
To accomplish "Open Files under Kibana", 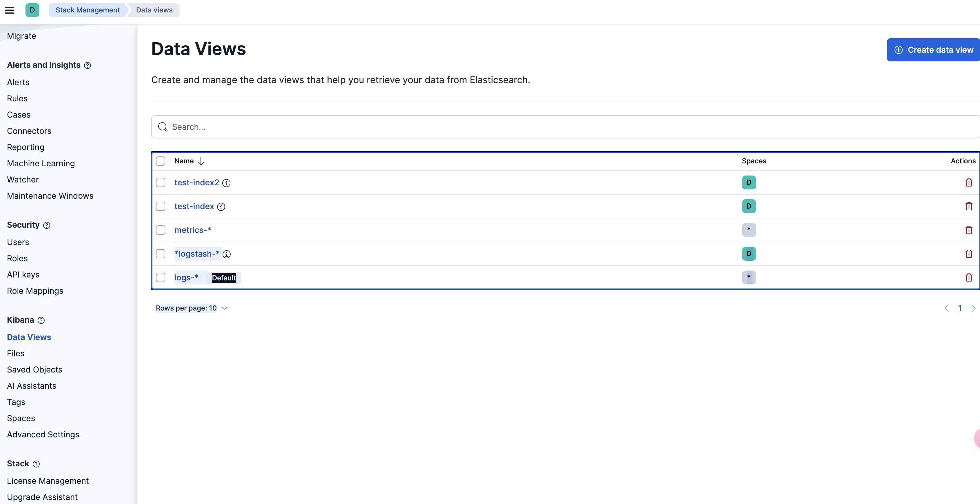I will point(16,354).
